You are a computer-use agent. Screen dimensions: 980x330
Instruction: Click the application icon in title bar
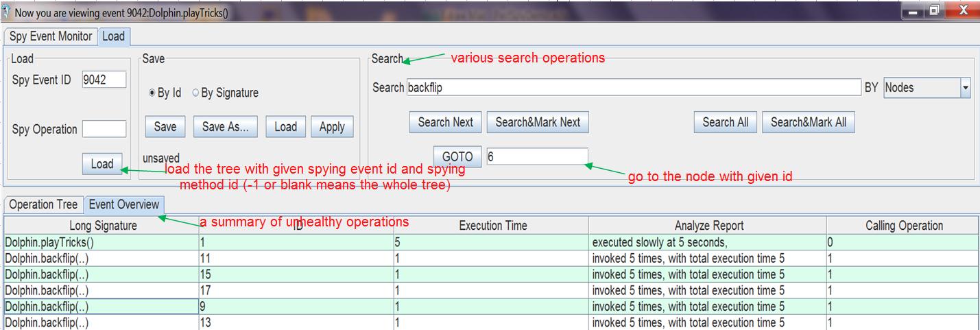7,12
